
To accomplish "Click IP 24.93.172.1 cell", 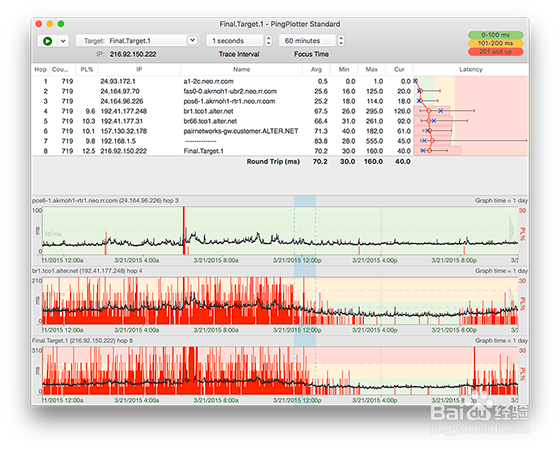I will [x=118, y=81].
